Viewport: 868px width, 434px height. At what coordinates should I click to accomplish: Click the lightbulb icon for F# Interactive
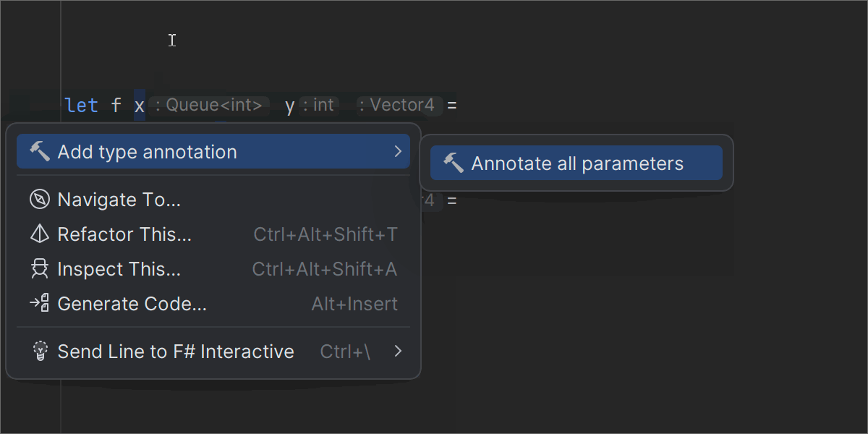click(x=39, y=352)
